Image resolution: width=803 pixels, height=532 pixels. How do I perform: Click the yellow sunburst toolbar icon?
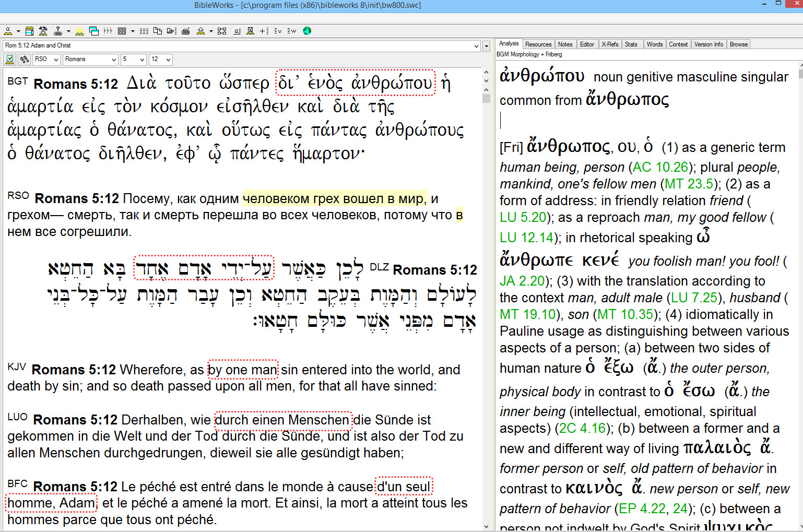click(x=79, y=31)
